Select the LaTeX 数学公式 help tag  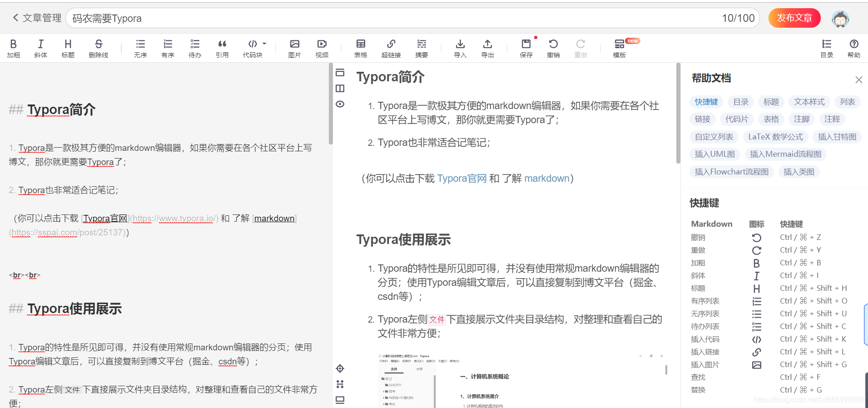776,137
